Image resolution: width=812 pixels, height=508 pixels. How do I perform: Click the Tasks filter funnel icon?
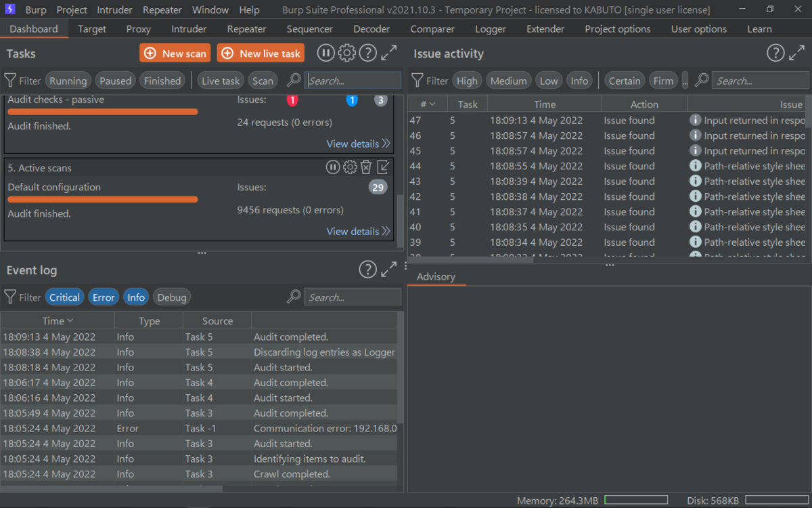pyautogui.click(x=10, y=81)
